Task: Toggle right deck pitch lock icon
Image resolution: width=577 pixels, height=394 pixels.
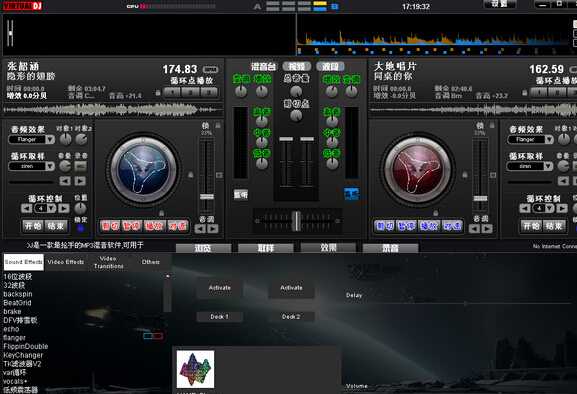Action: pos(492,126)
